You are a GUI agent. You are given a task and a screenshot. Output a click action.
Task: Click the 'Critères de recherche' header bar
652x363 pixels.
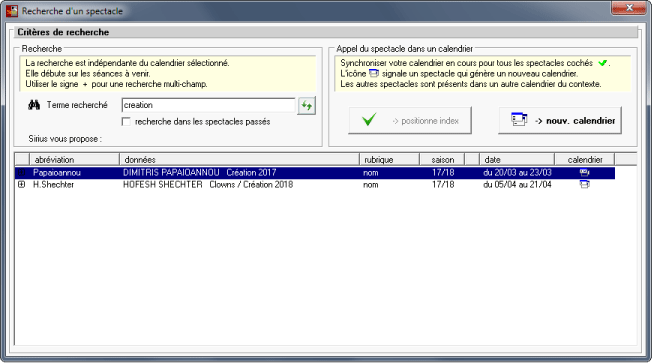(326, 32)
